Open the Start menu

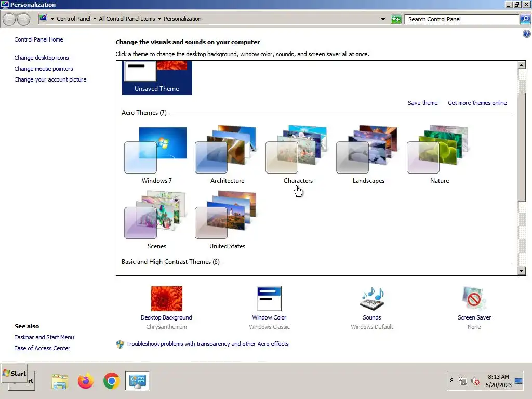point(14,373)
